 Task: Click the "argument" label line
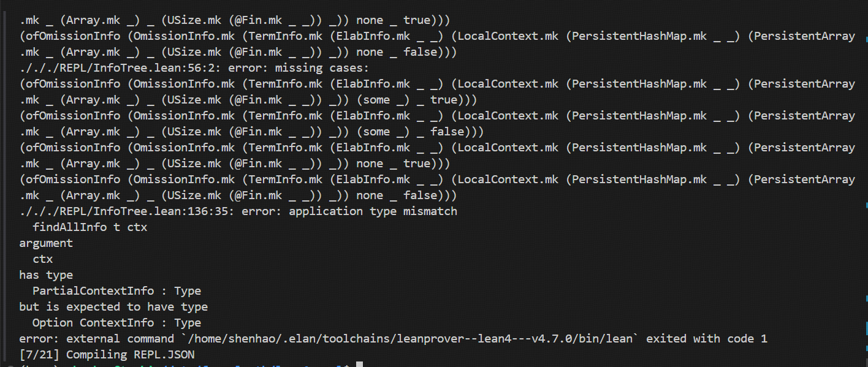click(x=46, y=243)
